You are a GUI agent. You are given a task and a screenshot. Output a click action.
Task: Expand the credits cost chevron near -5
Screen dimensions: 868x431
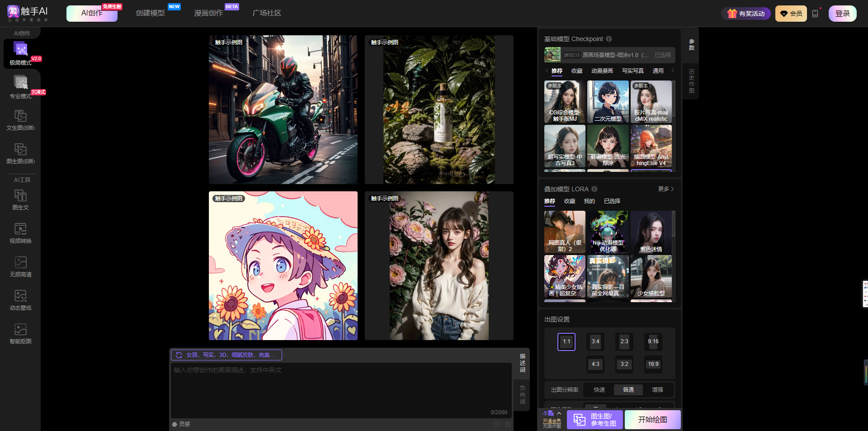(x=559, y=413)
